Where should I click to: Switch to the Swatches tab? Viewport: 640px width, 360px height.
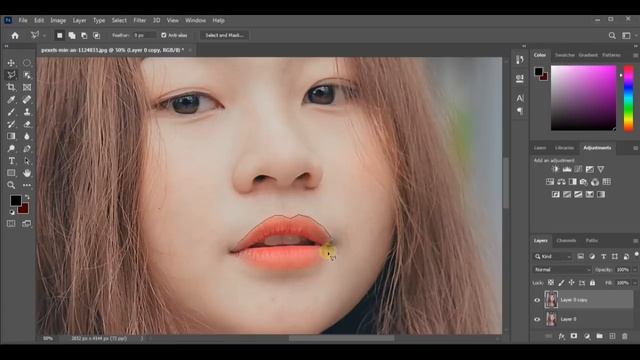(564, 55)
